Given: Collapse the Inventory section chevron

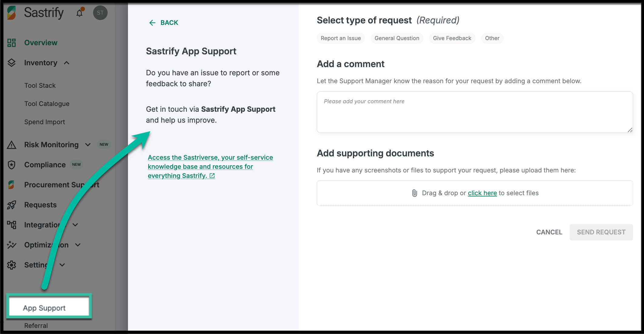Looking at the screenshot, I should pyautogui.click(x=67, y=63).
